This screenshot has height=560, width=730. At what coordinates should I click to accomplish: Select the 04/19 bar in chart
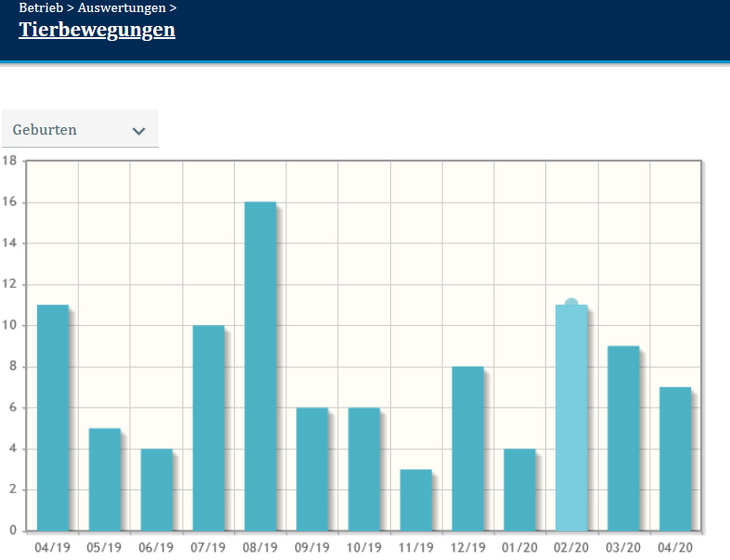pyautogui.click(x=52, y=418)
